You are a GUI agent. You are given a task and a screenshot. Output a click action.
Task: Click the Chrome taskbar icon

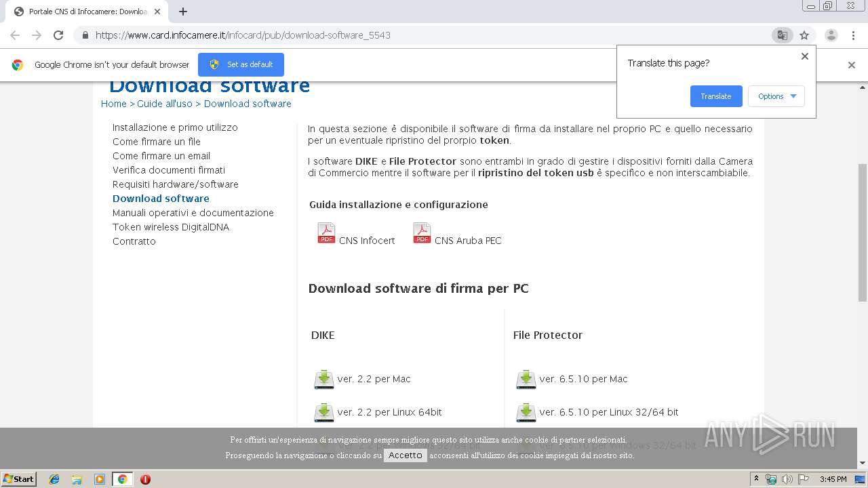pos(123,479)
